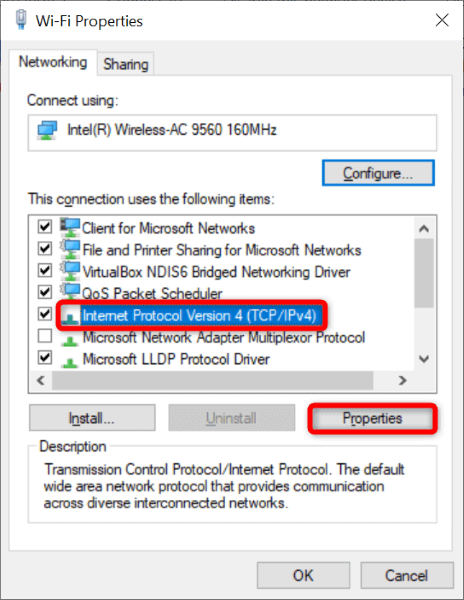Click the vertical scrollbar thumb in items list

pos(423,273)
